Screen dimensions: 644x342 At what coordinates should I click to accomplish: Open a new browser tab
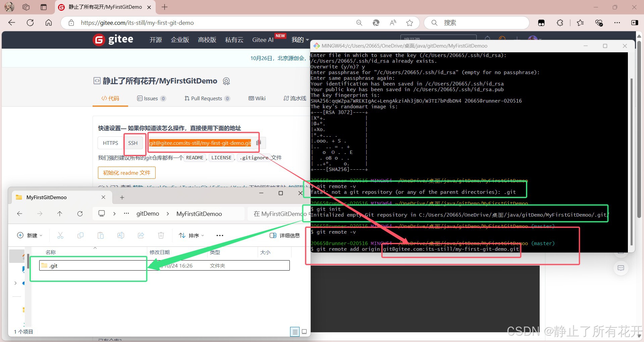(x=164, y=7)
